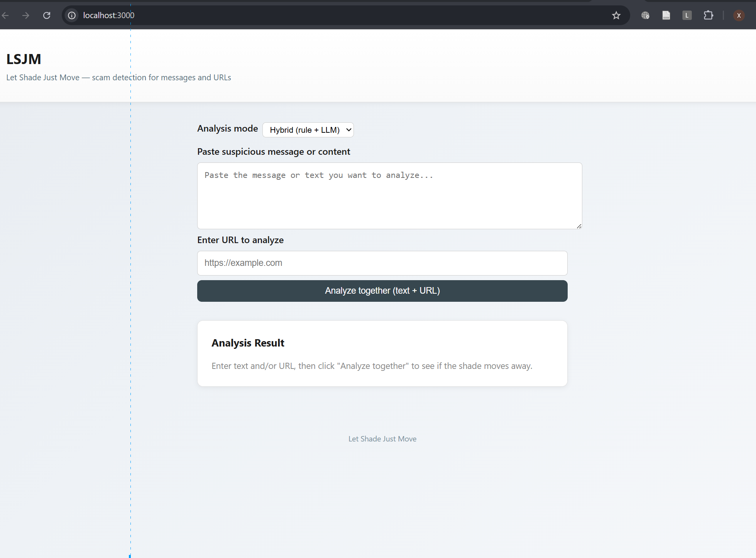
Task: Click the Analysis Result heading
Action: pyautogui.click(x=248, y=343)
